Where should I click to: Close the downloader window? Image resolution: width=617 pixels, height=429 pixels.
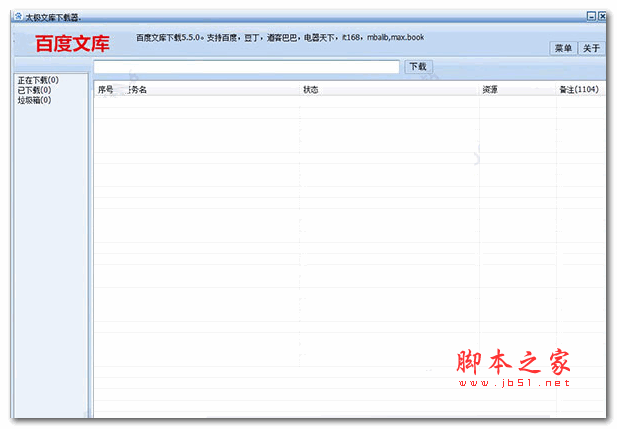602,16
